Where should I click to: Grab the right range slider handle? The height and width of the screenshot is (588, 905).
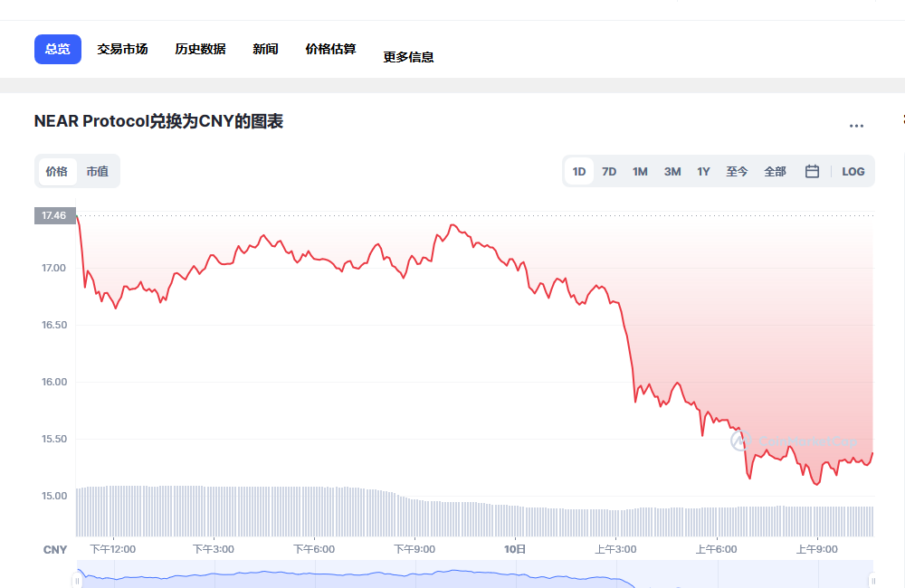[872, 581]
